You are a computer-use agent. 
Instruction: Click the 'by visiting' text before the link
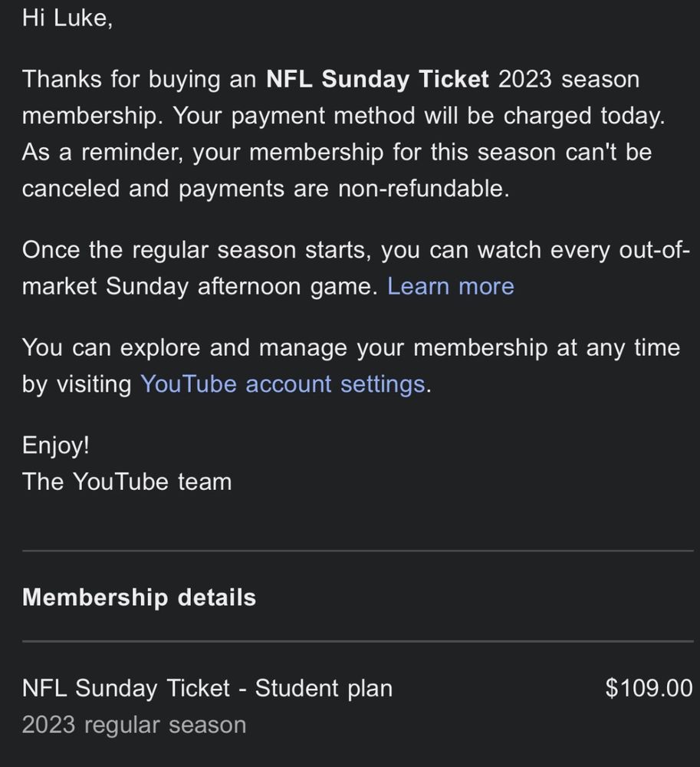pos(77,384)
